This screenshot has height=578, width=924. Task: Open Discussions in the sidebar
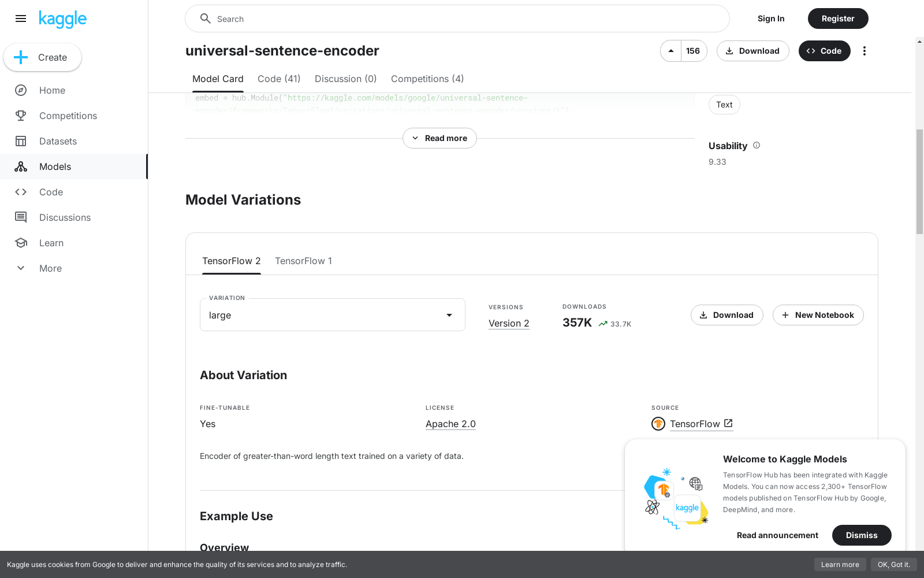[x=74, y=217]
